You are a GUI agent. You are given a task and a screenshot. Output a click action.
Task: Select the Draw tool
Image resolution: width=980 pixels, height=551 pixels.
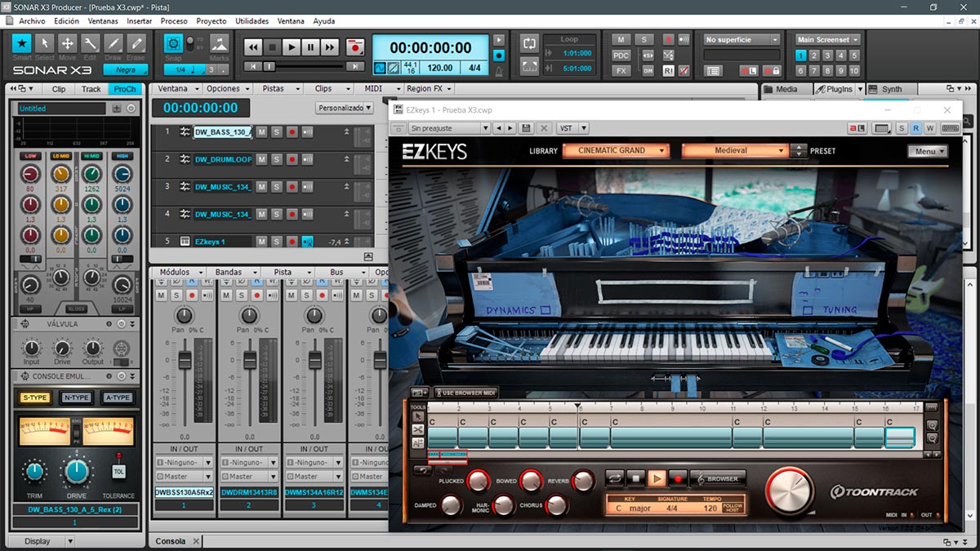(114, 42)
